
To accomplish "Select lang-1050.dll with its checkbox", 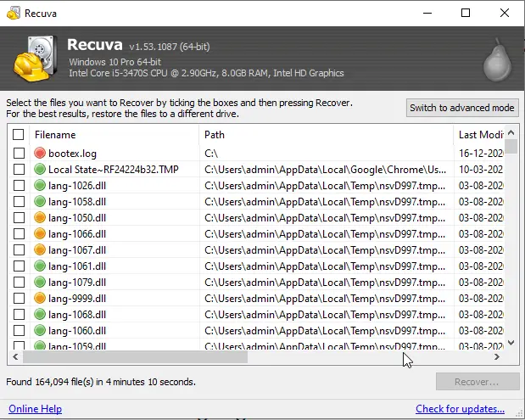I will (20, 218).
